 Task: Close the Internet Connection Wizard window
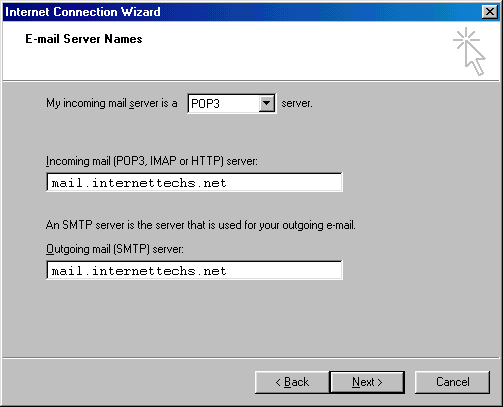[490, 12]
